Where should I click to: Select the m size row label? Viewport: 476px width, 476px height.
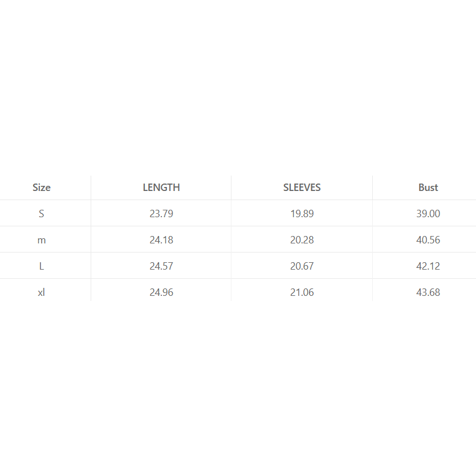tap(42, 240)
